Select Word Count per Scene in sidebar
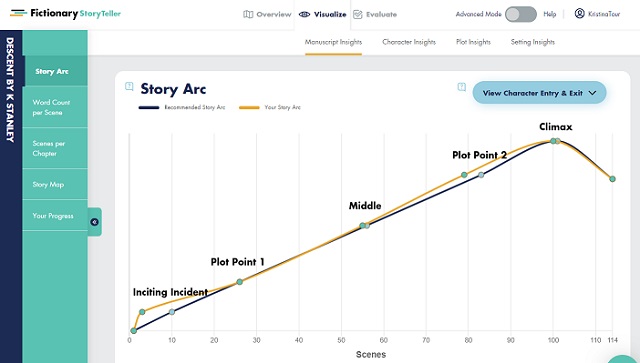The height and width of the screenshot is (363, 640). coord(55,107)
